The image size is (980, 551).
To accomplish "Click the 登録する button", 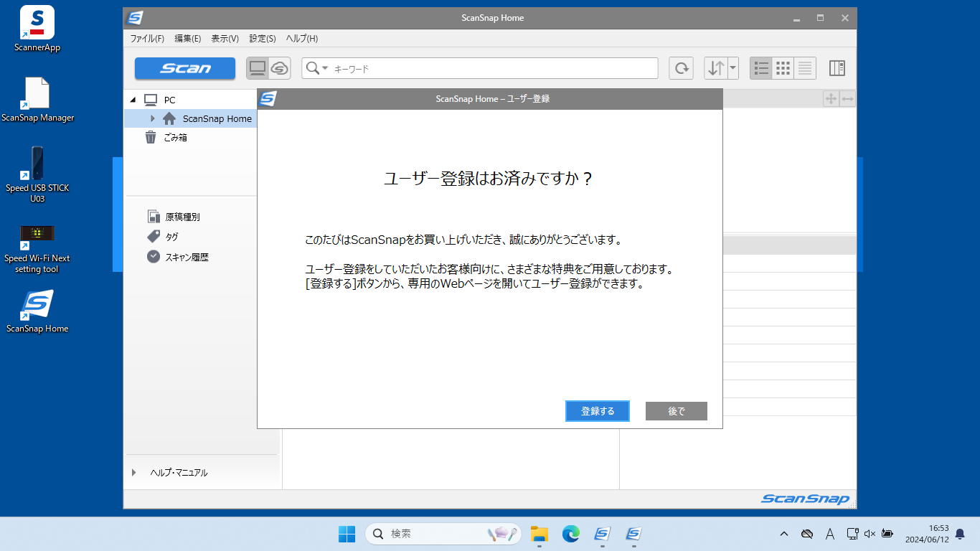I will [598, 411].
